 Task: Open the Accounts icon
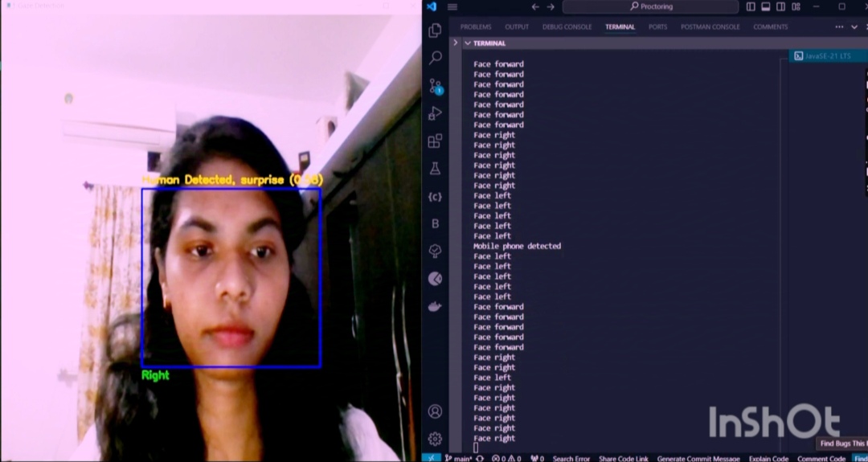coord(435,411)
